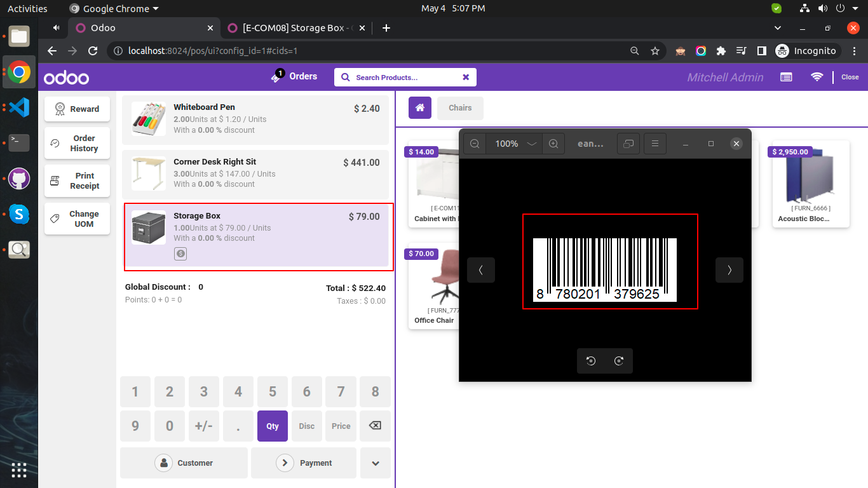Close the Point of Sale session
Viewport: 868px width, 488px height.
point(850,77)
